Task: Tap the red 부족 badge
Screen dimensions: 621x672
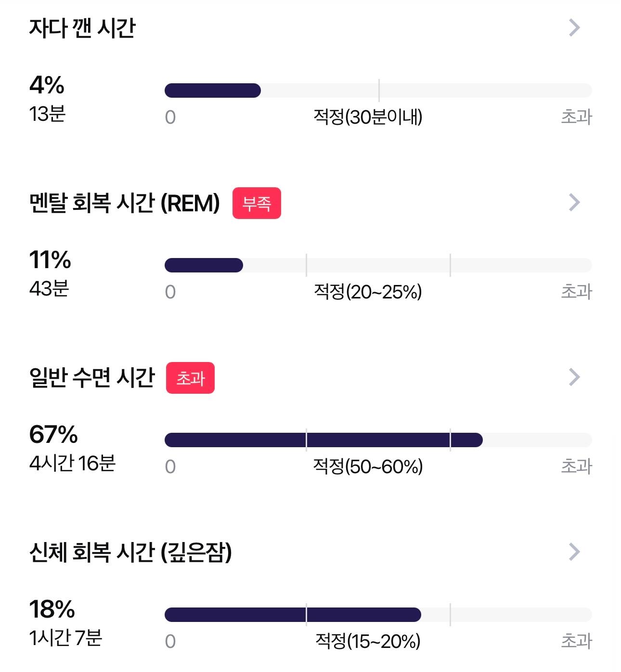Action: [x=257, y=203]
